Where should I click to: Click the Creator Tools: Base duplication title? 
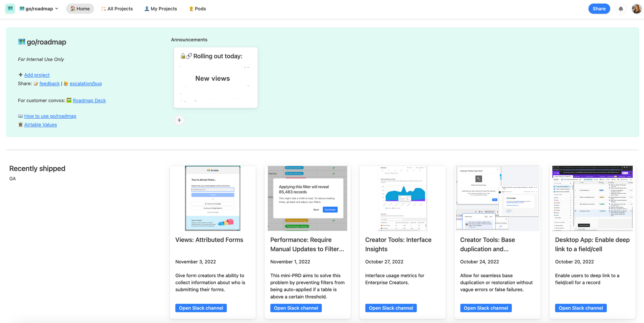pyautogui.click(x=488, y=244)
